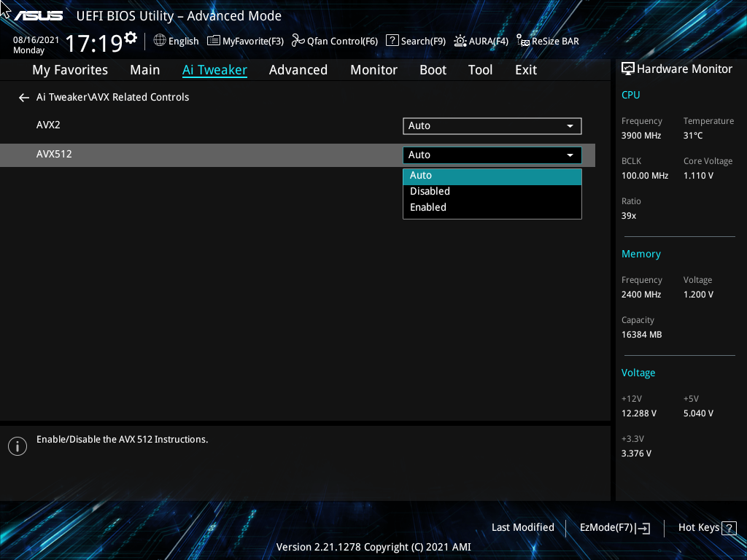Click Last Modified button
The image size is (747, 560).
(x=522, y=528)
